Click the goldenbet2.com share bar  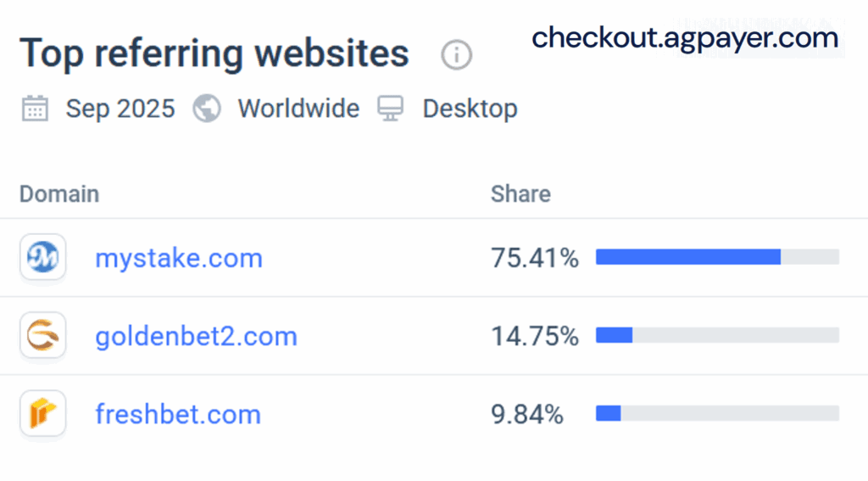717,335
